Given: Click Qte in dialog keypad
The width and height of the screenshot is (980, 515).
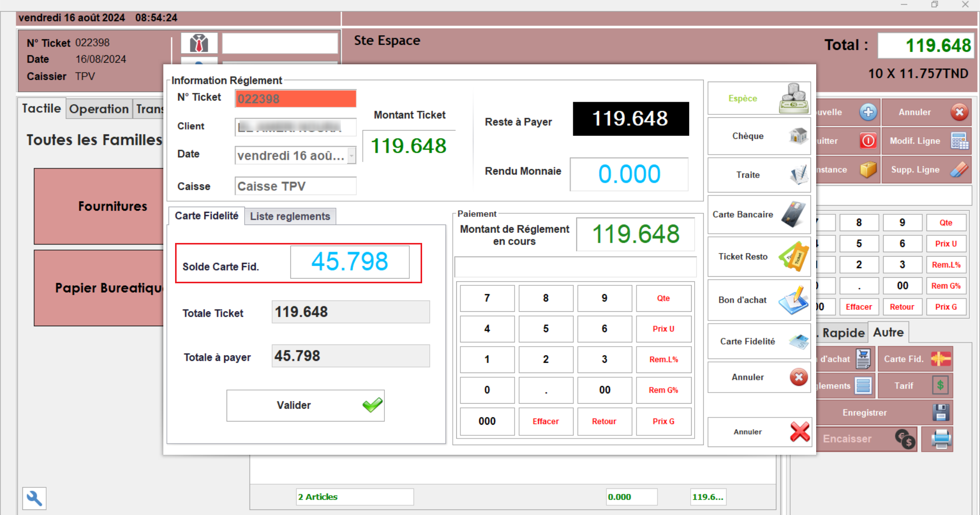Looking at the screenshot, I should pos(664,298).
